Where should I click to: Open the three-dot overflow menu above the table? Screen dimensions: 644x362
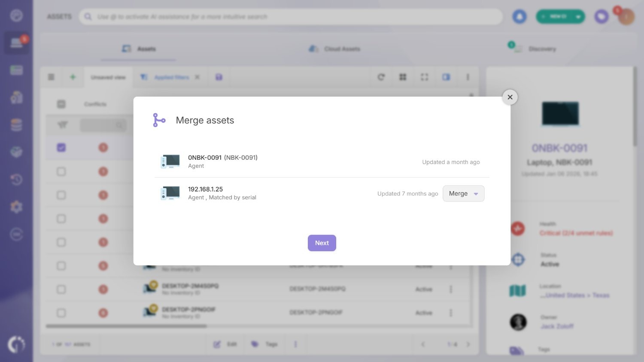pyautogui.click(x=468, y=77)
